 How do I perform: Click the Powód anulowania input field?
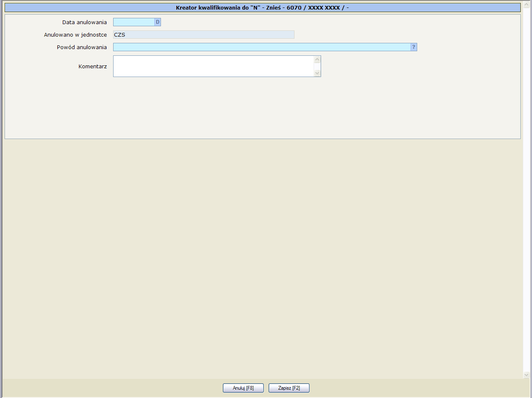[x=262, y=47]
